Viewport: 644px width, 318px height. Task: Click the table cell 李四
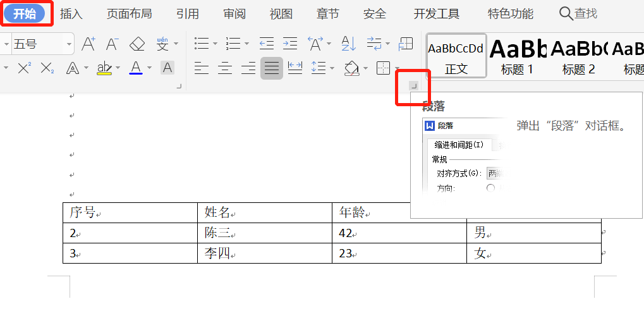pos(265,253)
